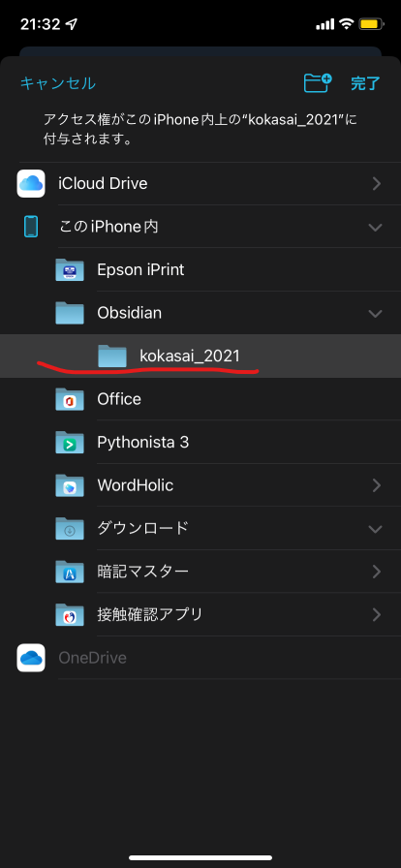Select the Obsidian folder name
This screenshot has width=401, height=868.
[130, 313]
